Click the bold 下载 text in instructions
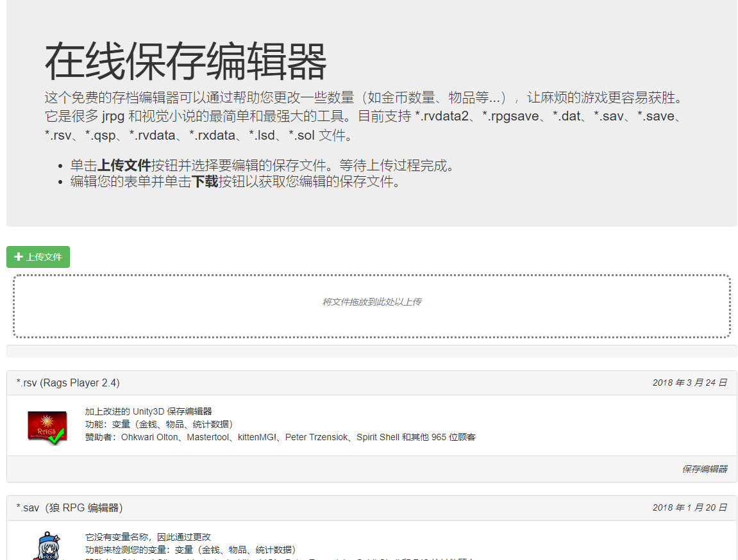The image size is (738, 560). click(205, 182)
